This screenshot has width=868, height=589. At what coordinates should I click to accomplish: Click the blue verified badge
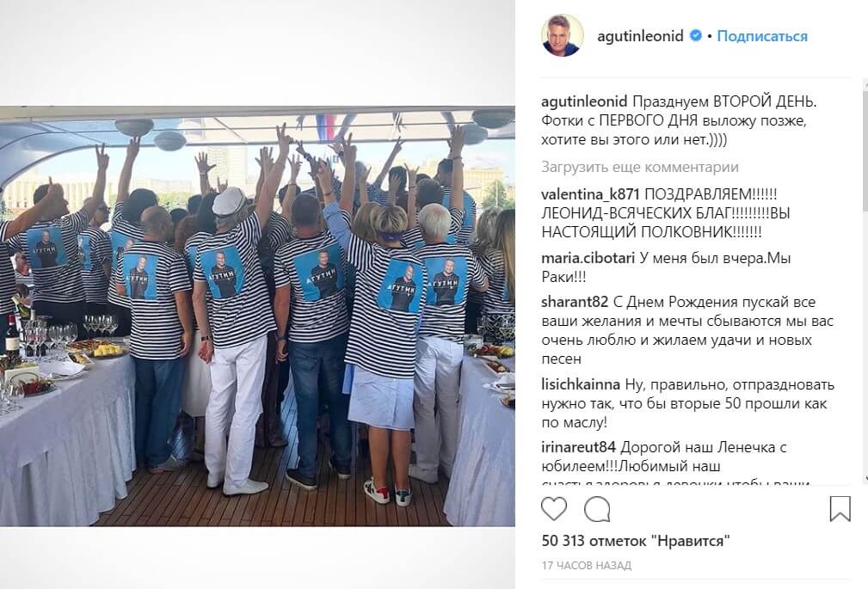click(695, 35)
